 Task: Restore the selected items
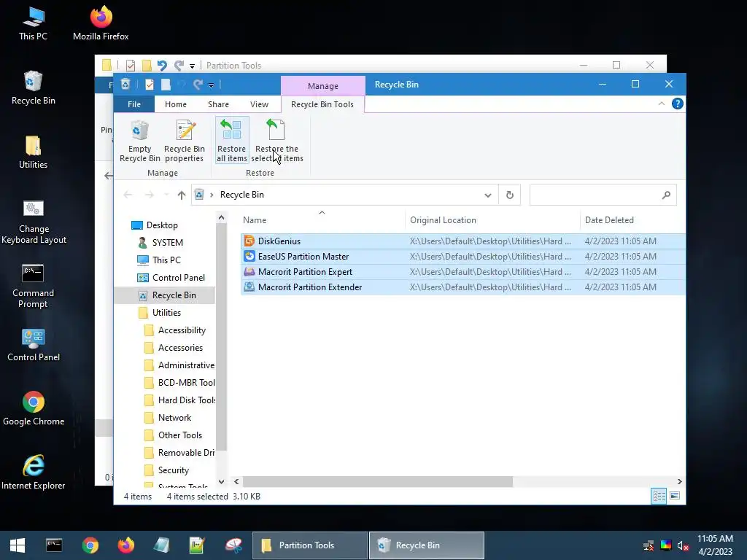click(276, 141)
